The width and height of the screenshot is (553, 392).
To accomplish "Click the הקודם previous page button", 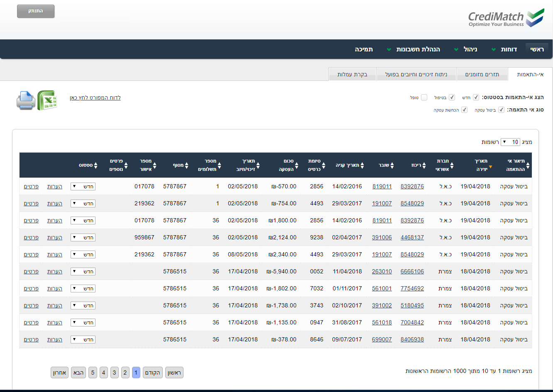I will 153,373.
